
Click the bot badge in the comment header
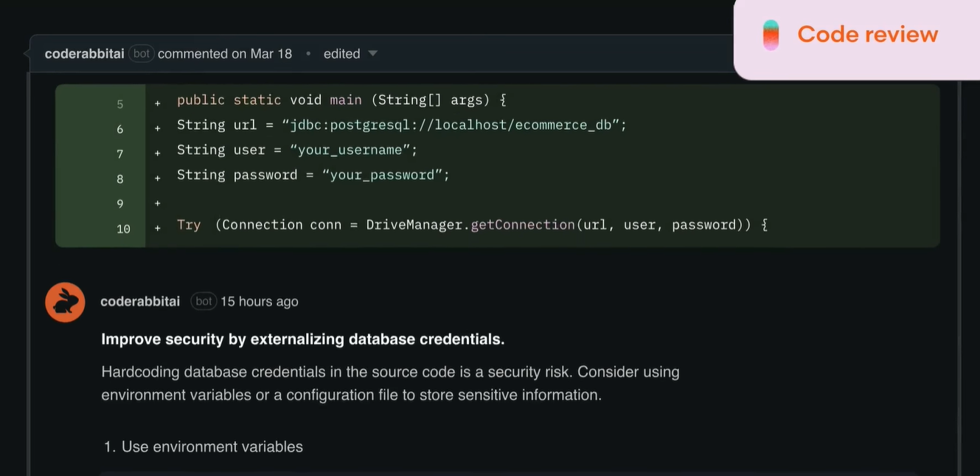(204, 301)
